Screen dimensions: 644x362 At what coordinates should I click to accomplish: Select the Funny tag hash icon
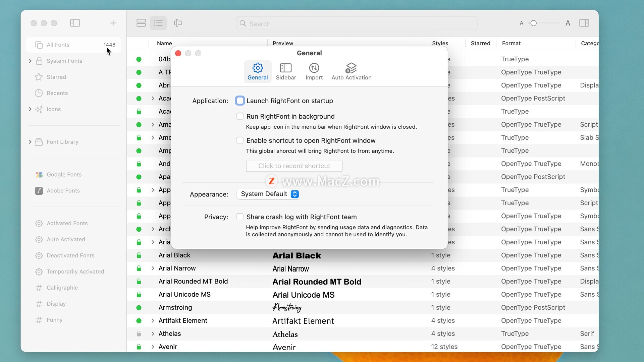39,320
